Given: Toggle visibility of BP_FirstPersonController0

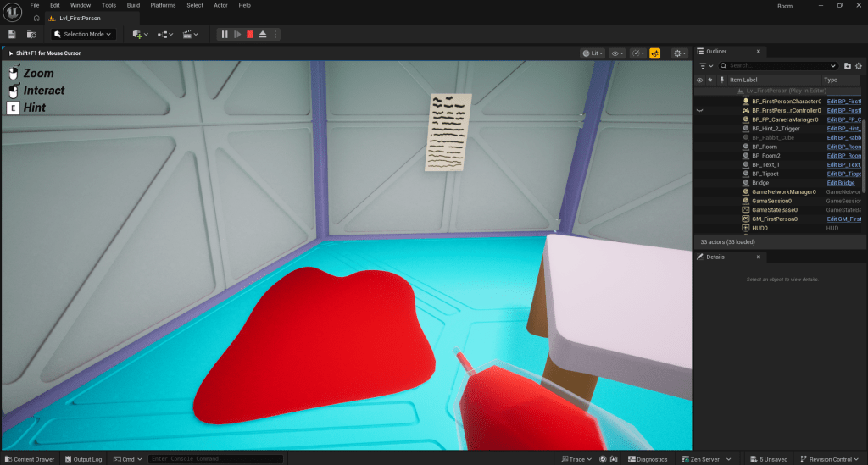Looking at the screenshot, I should [700, 110].
